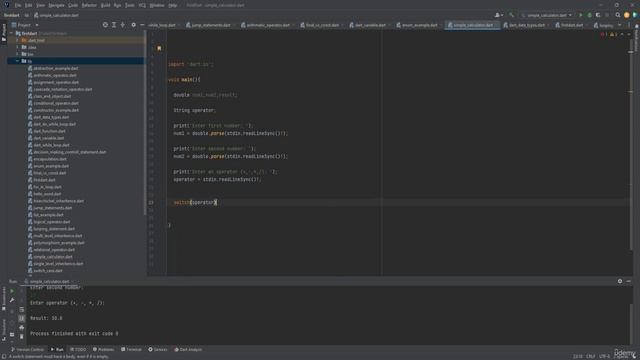Expand the bin folder
The image size is (640, 360).
(17, 54)
